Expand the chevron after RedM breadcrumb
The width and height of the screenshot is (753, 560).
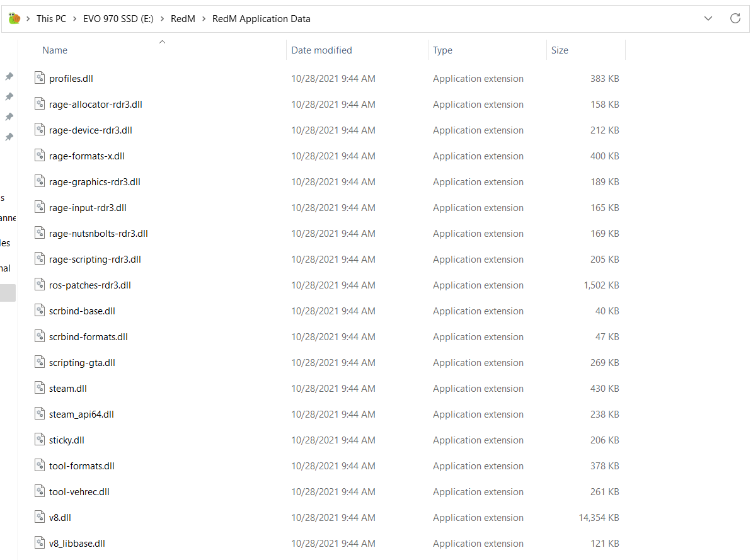204,19
